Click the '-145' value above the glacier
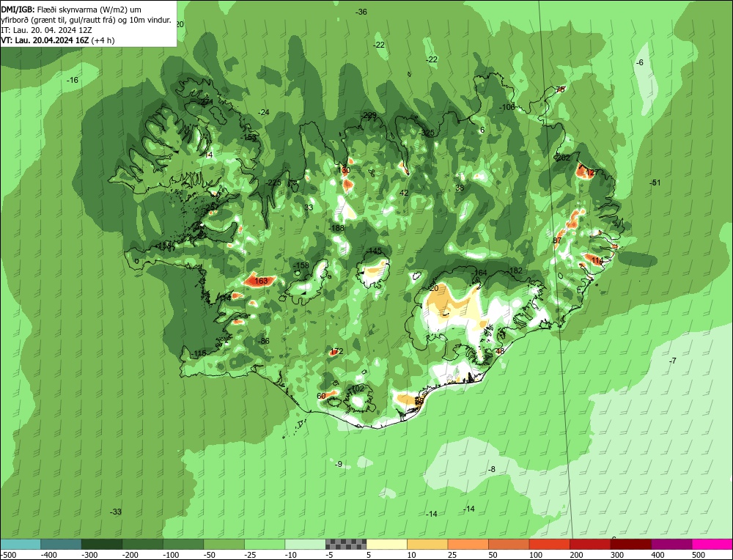 pos(375,251)
